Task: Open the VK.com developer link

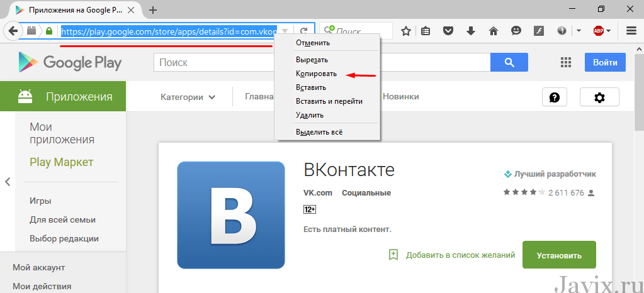Action: click(317, 193)
